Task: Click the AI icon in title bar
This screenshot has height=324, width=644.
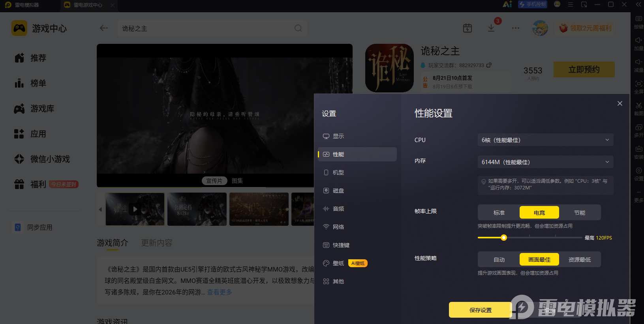Action: (507, 4)
